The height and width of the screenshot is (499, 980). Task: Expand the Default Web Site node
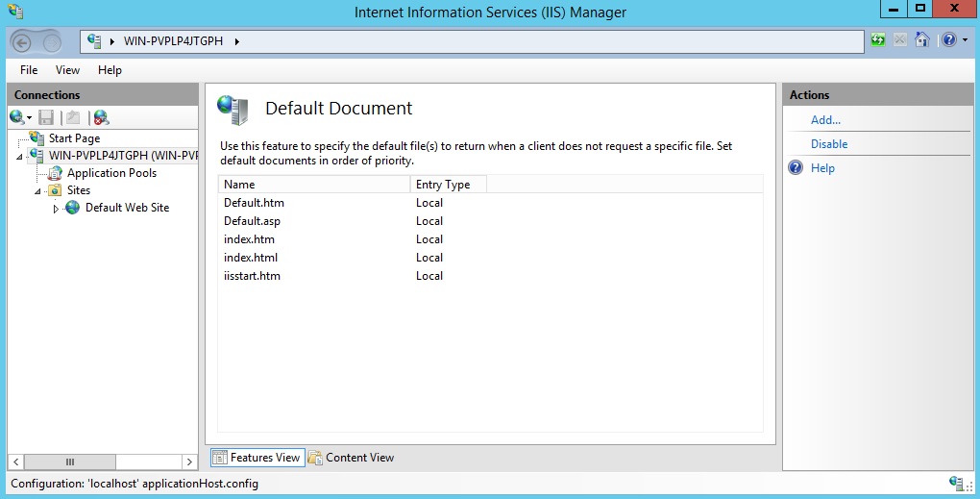coord(56,209)
